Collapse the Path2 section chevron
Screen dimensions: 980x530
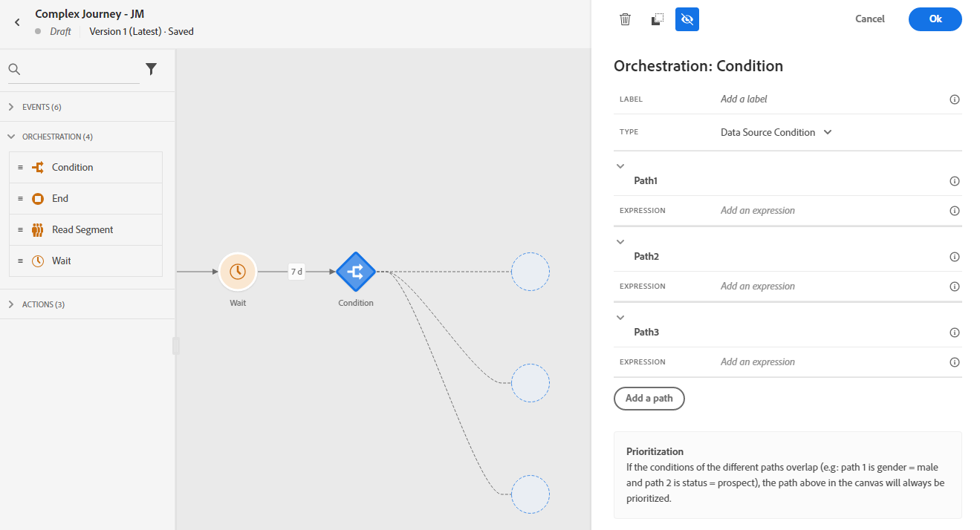(x=621, y=242)
